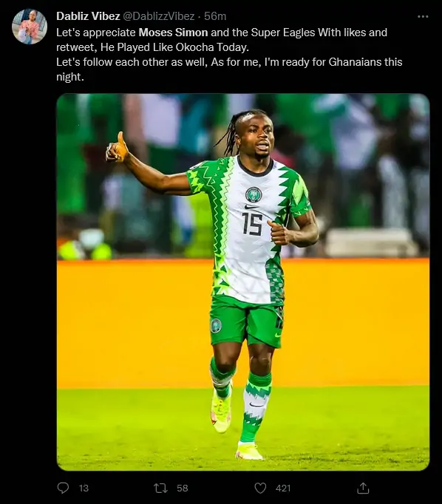
Task: View the 13 replies count
Action: (84, 488)
